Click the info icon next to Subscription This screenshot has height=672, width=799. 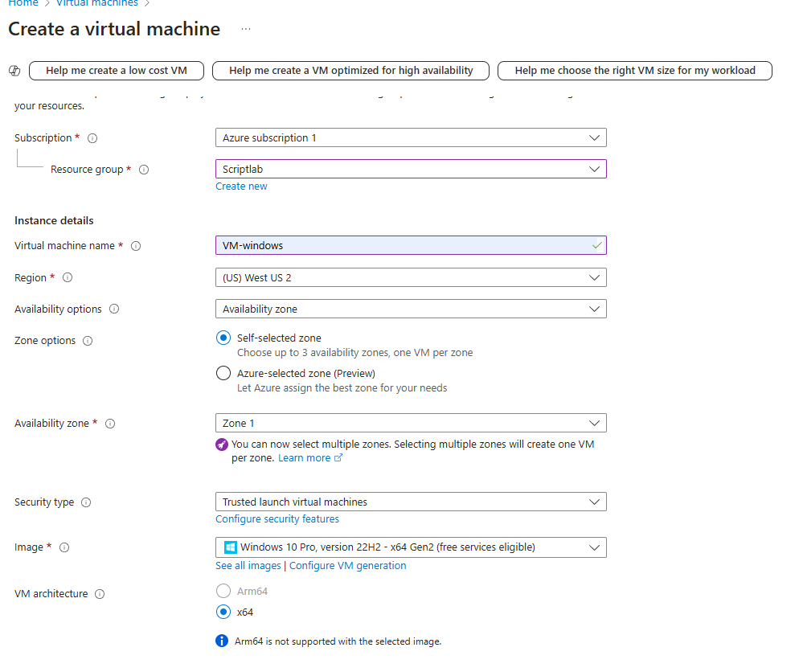[x=92, y=138]
